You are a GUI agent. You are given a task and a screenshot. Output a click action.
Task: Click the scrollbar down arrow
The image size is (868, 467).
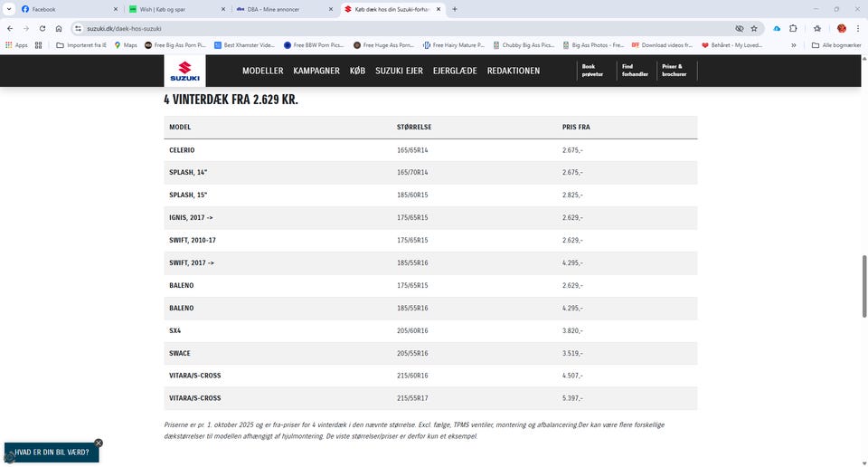tap(864, 463)
